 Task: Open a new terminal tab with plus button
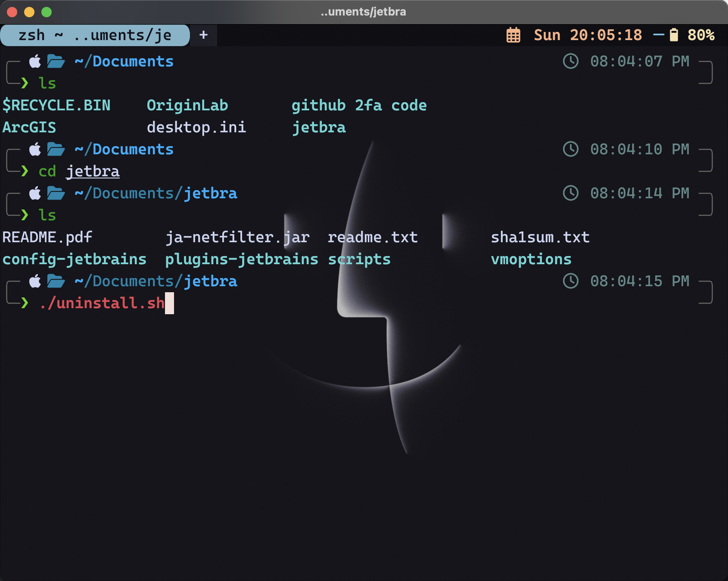204,35
